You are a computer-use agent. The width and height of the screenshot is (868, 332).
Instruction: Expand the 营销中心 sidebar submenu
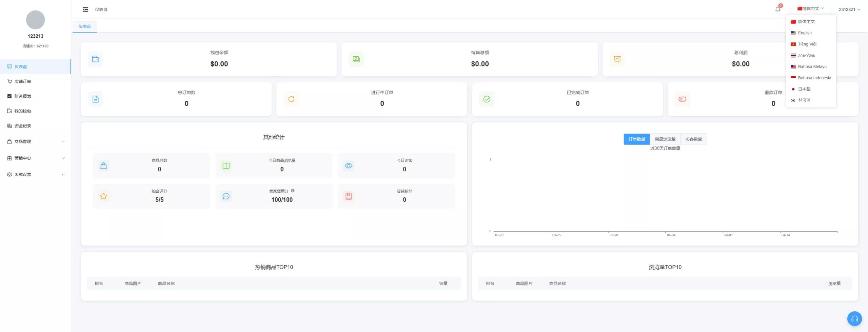tap(36, 158)
